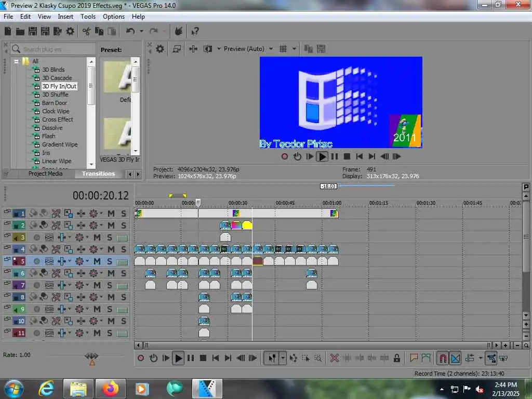Click the record button on timeline transport

click(141, 358)
